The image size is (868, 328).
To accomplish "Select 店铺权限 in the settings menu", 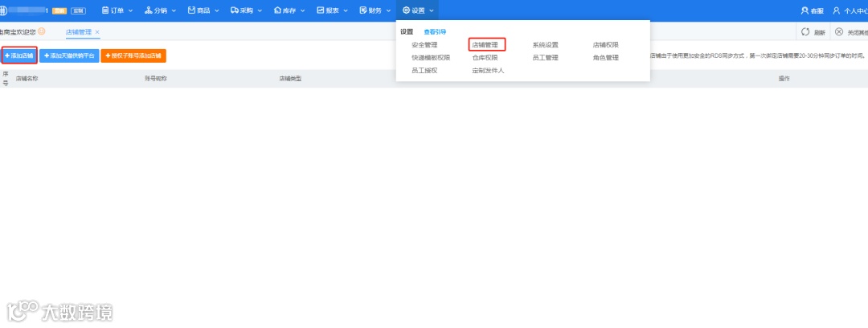I will [x=606, y=45].
